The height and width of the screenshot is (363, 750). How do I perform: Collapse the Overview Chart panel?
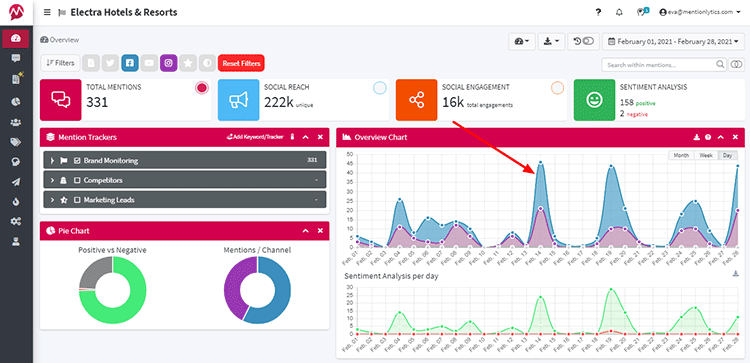click(721, 137)
